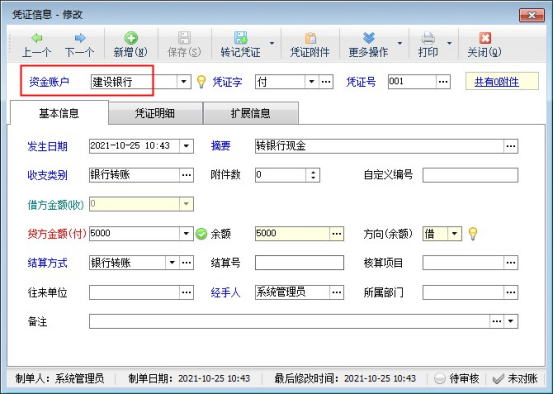Switch to the 凭证明细 tab

click(x=155, y=113)
